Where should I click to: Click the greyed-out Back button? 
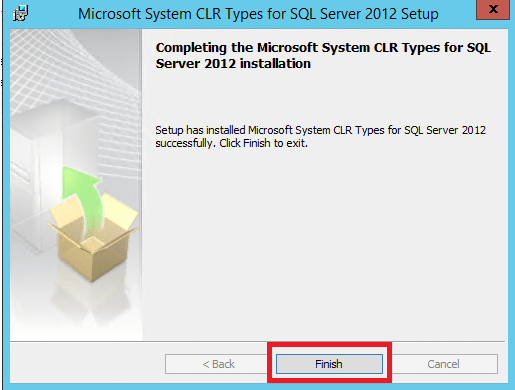click(x=218, y=364)
